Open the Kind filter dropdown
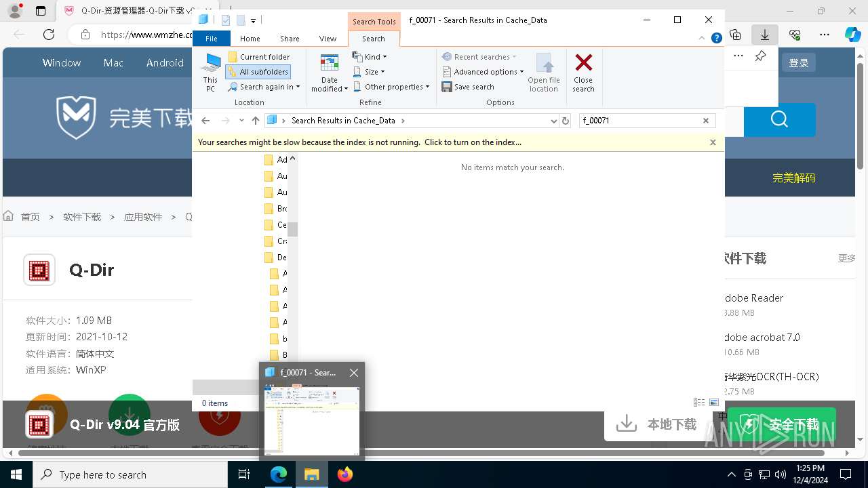This screenshot has height=488, width=868. click(x=370, y=57)
